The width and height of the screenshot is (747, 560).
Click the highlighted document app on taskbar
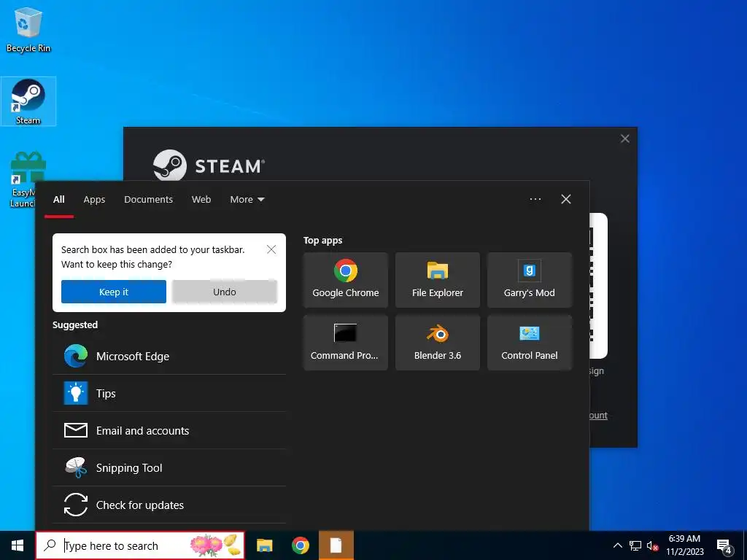[336, 545]
